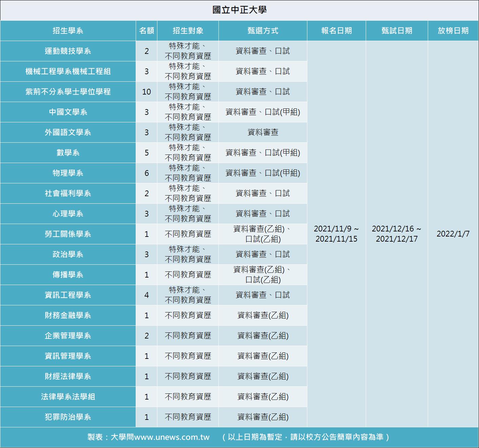
Task: Click 資料審查(乙組)、口試(乙組) in 傳播學系 row
Action: click(263, 275)
